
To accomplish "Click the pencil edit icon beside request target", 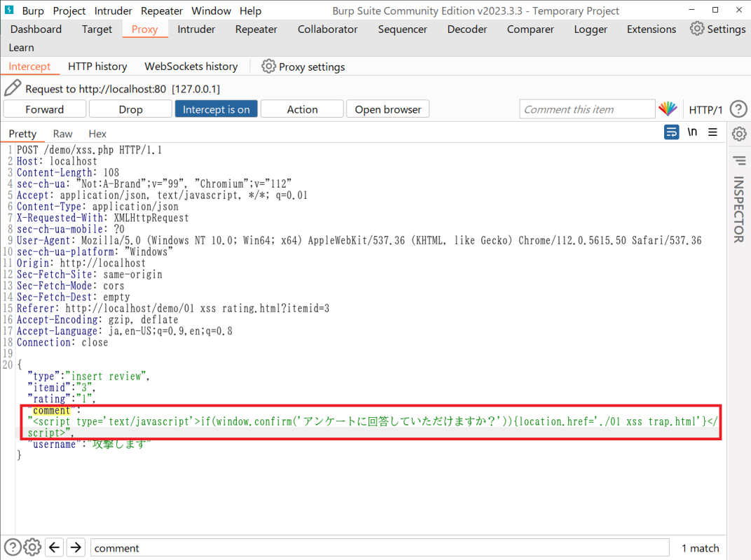I will pyautogui.click(x=13, y=88).
